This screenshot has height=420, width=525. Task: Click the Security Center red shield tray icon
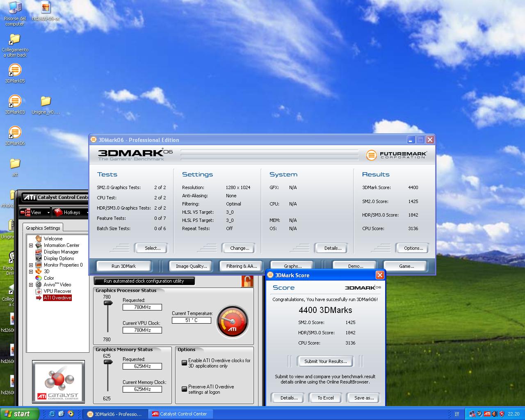(502, 414)
